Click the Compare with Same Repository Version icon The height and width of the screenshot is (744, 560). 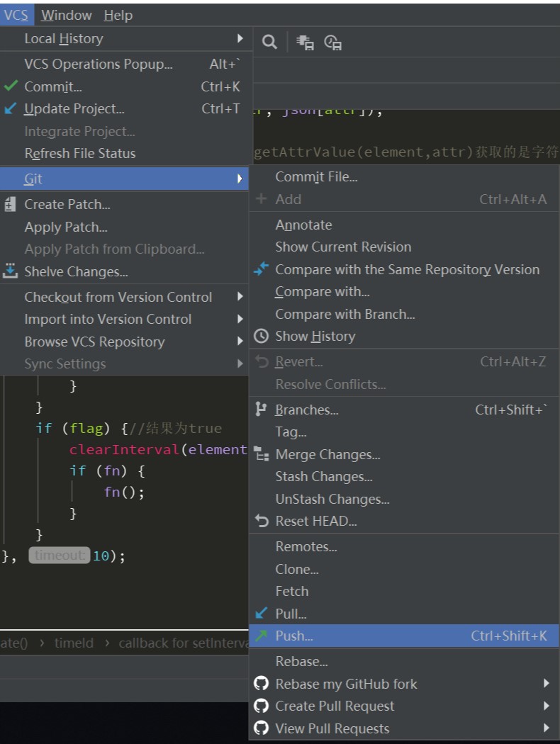click(x=261, y=269)
